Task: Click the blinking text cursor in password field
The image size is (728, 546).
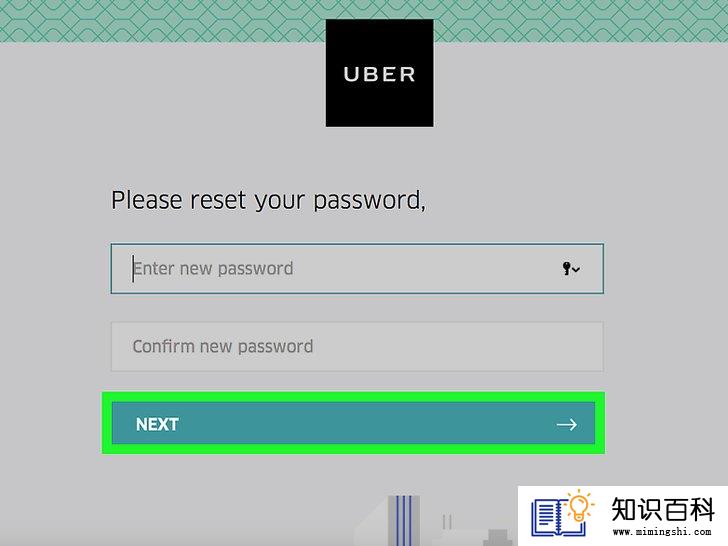Action: pyautogui.click(x=133, y=268)
